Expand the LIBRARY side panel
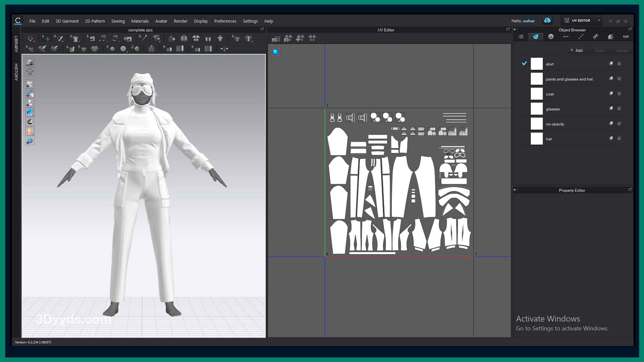This screenshot has height=362, width=644. [16, 44]
